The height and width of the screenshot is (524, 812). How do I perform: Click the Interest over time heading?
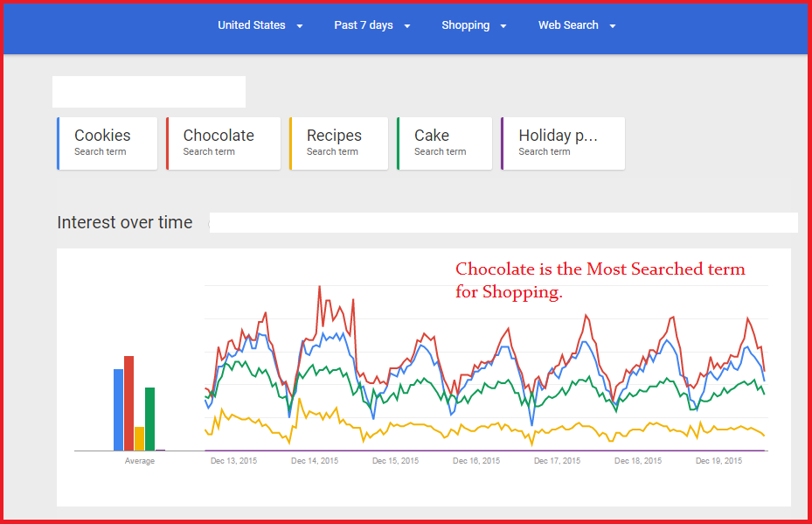(x=125, y=222)
